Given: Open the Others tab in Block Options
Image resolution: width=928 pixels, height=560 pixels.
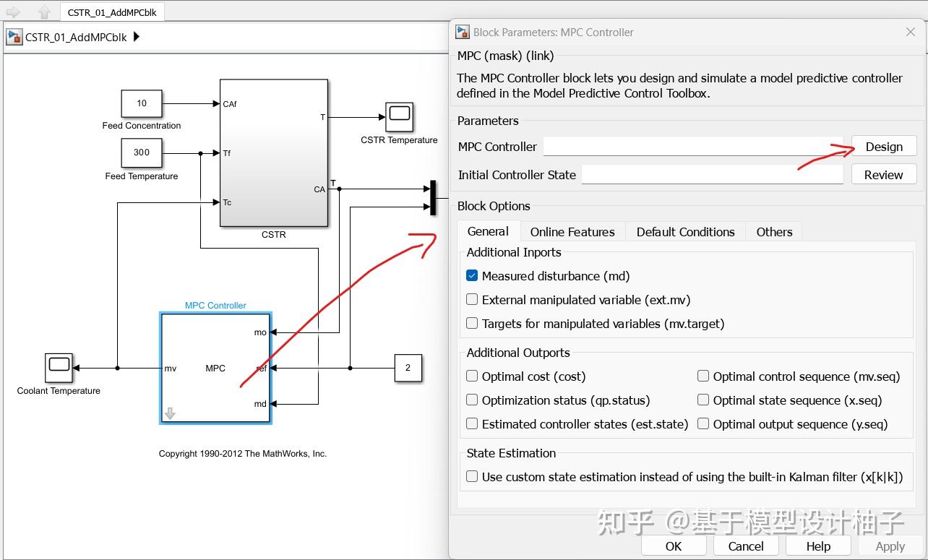Looking at the screenshot, I should click(773, 231).
